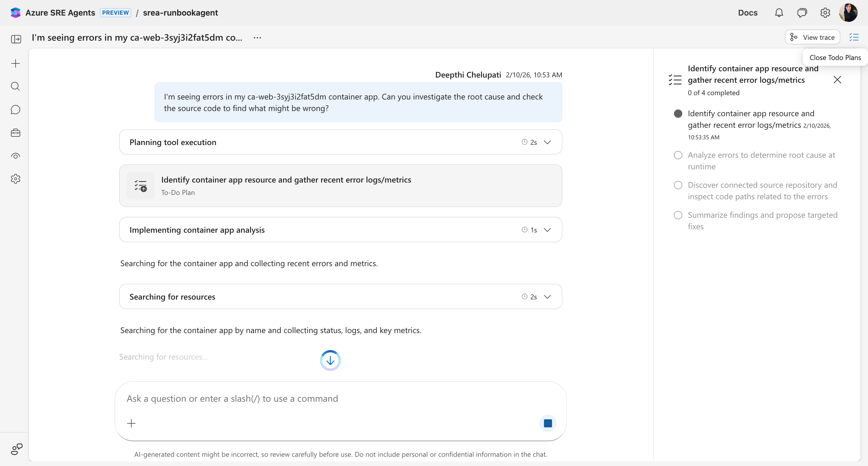
Task: Click the Deepthi Chelupati sender name
Action: tap(468, 75)
